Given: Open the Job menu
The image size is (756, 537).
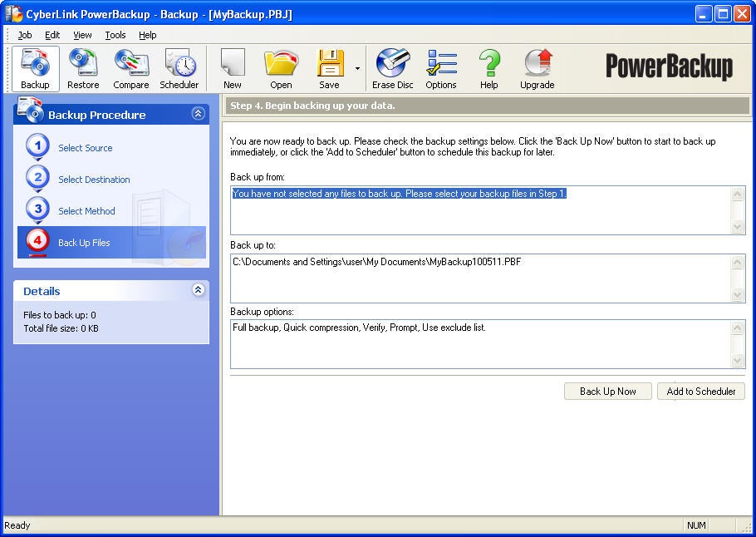Looking at the screenshot, I should pos(25,35).
